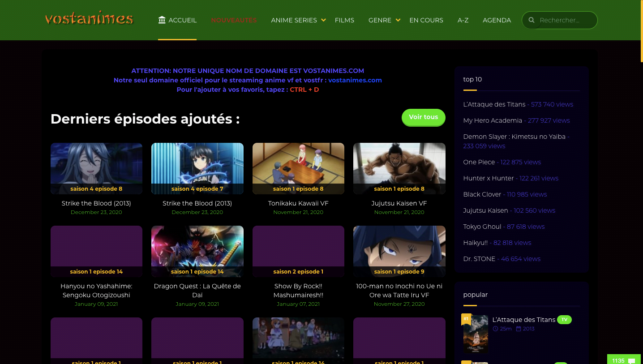Image resolution: width=643 pixels, height=364 pixels.
Task: Click the Voir tous button
Action: (x=424, y=117)
